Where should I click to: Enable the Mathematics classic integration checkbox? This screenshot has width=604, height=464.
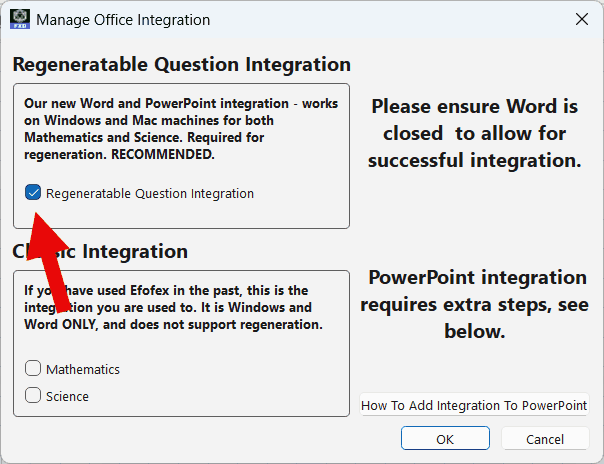point(33,369)
